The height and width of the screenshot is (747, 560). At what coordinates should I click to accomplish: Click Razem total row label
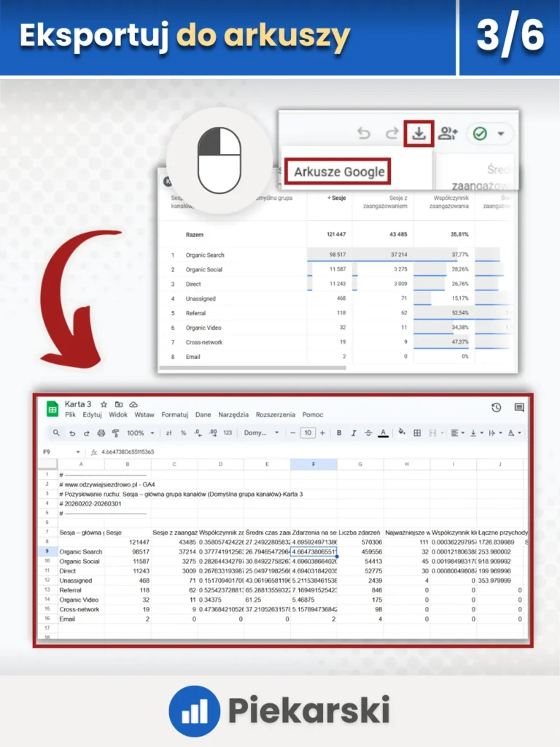(x=194, y=235)
